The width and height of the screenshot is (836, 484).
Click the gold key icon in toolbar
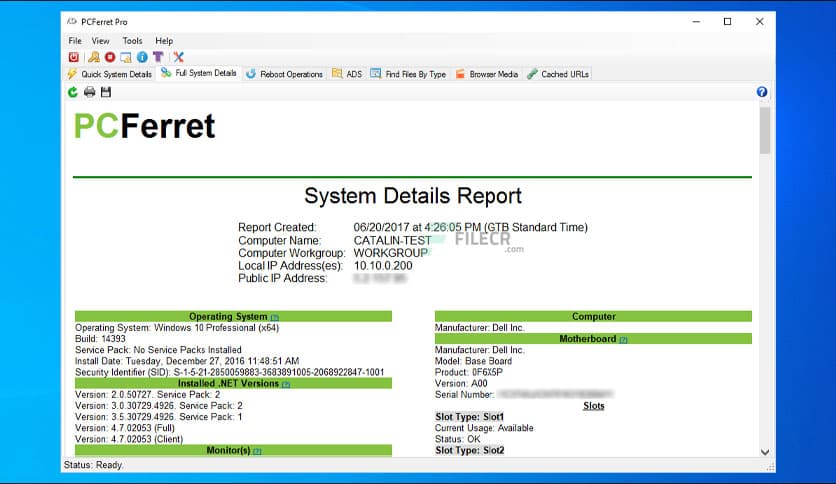(x=94, y=57)
